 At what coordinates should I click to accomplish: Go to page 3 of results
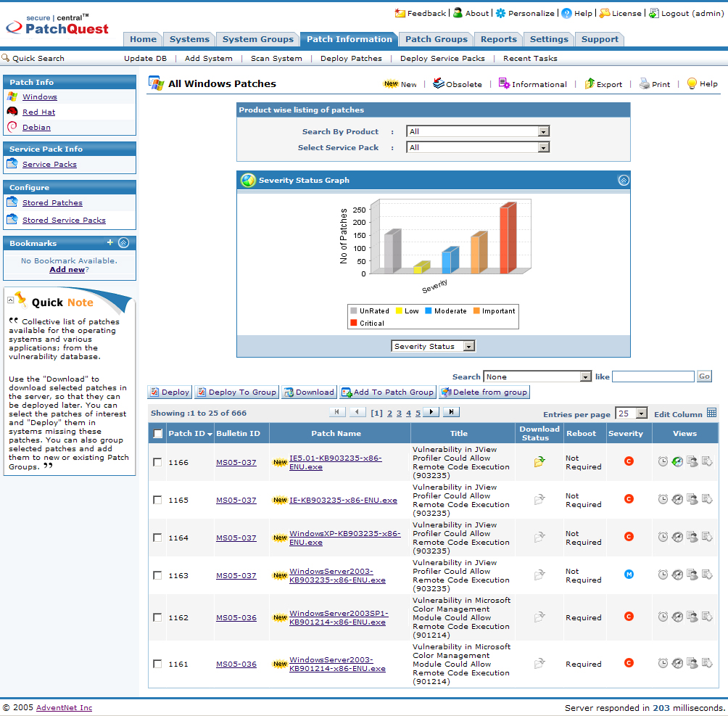point(399,413)
